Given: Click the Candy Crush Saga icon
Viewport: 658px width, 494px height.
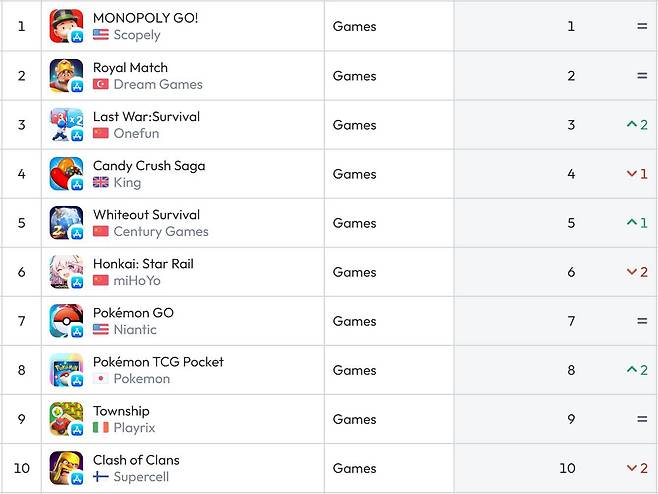Looking at the screenshot, I should point(66,174).
